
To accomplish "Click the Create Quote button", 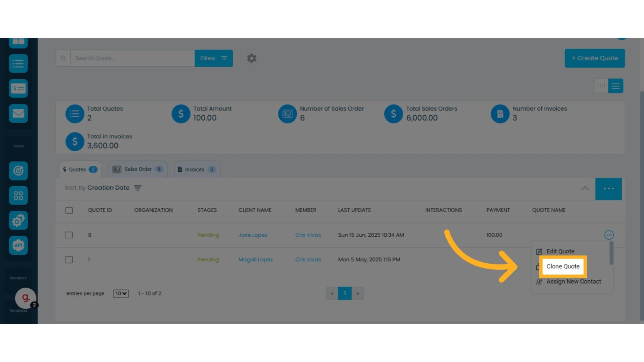I will (x=595, y=58).
